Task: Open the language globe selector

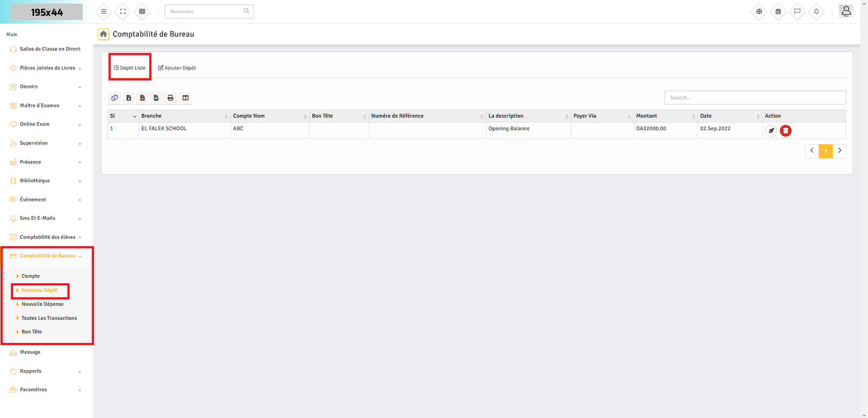Action: pos(759,11)
